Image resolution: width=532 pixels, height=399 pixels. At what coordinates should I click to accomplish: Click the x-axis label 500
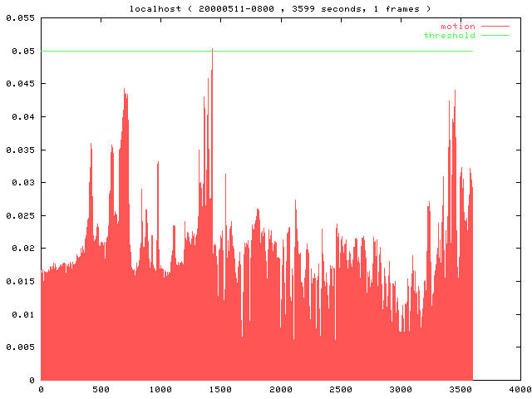101,389
